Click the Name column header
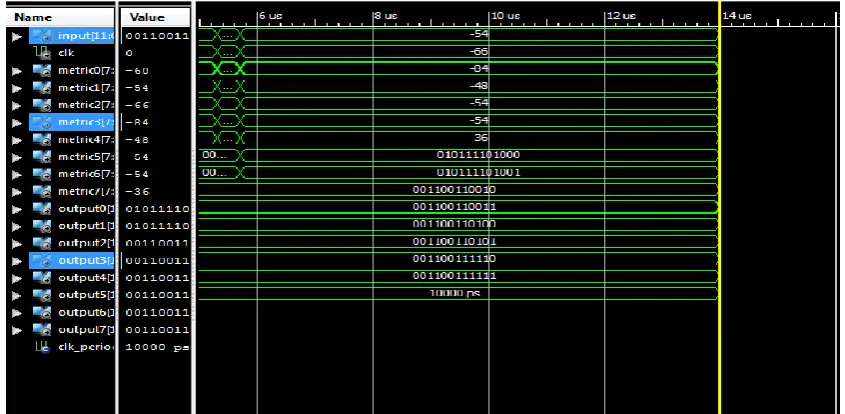Screen dimensions: 845x414 tap(60, 17)
